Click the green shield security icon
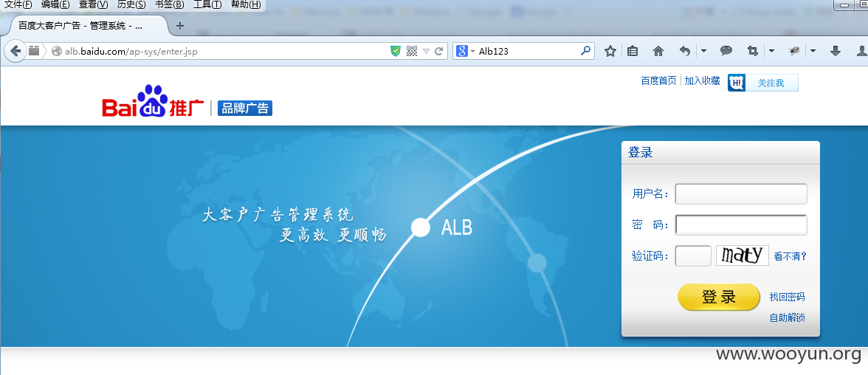 click(396, 52)
